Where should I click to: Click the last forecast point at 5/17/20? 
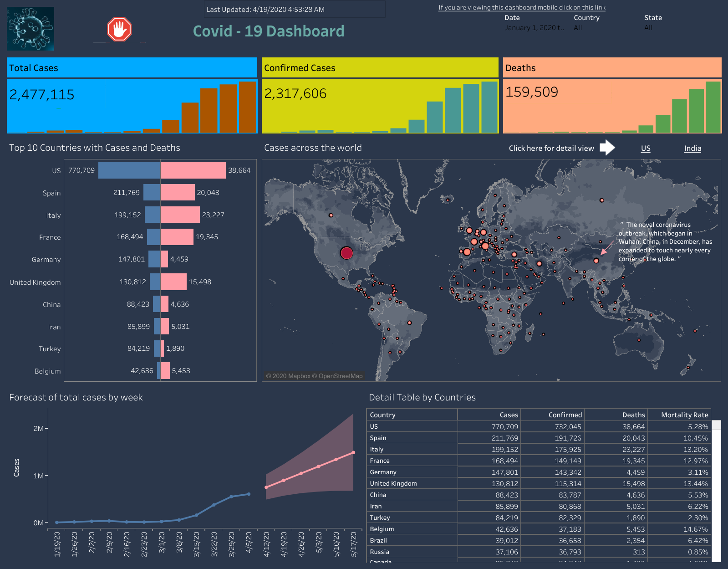pyautogui.click(x=354, y=452)
